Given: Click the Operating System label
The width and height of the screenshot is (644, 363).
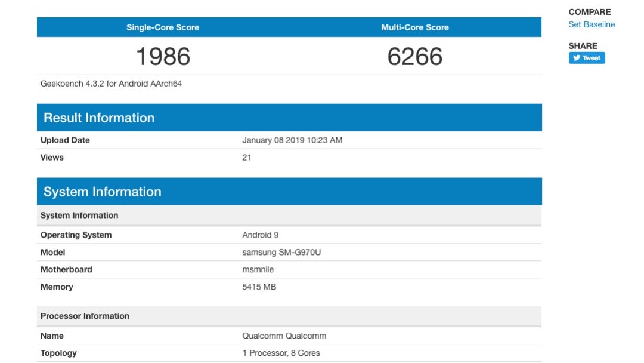Looking at the screenshot, I should point(76,235).
